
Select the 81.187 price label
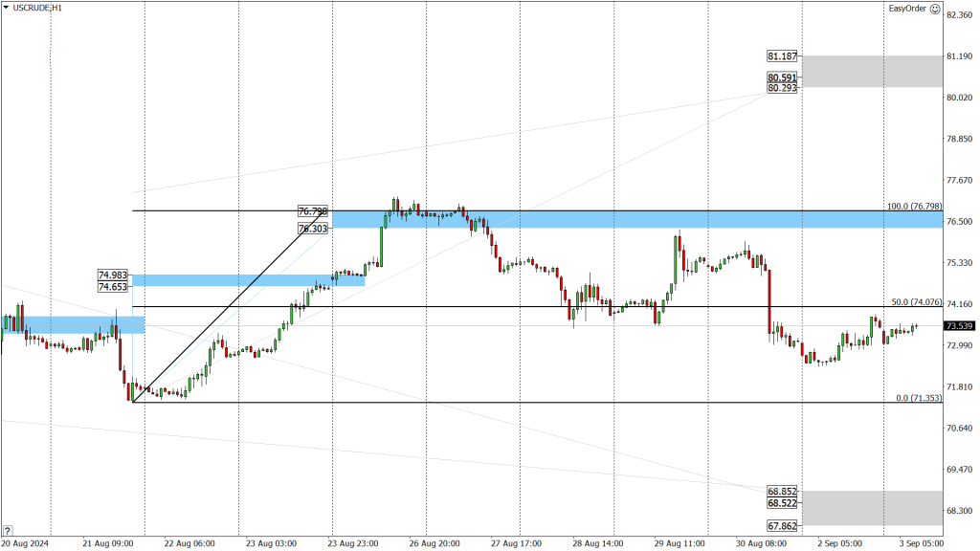click(783, 56)
